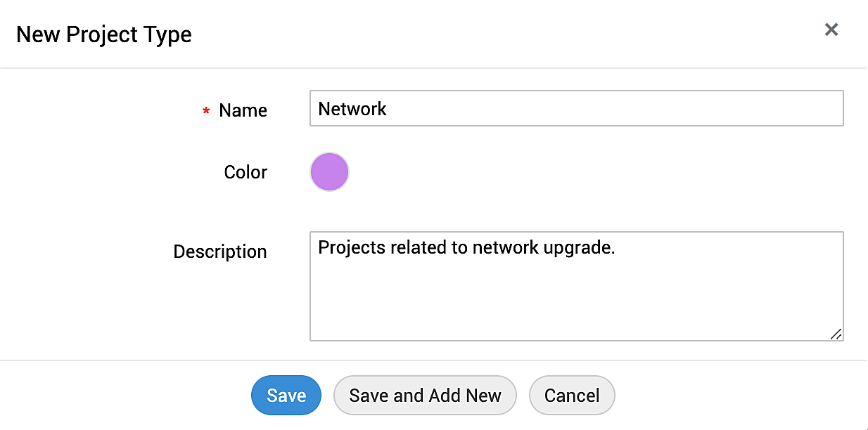
Task: Click the lowercase word network in Description
Action: [x=505, y=247]
